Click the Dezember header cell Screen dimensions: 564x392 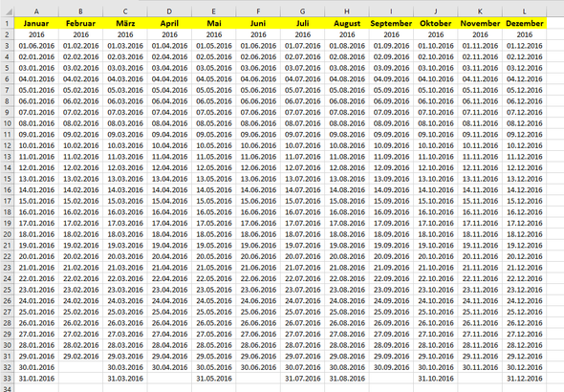point(525,23)
